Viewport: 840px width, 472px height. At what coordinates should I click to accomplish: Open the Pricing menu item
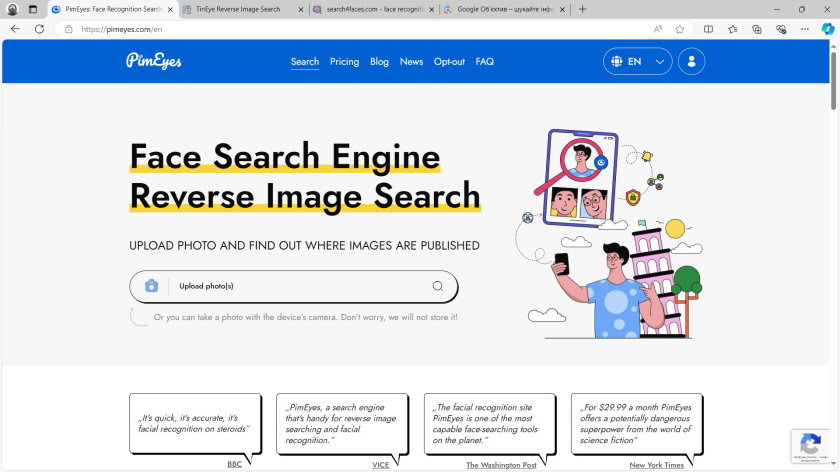tap(344, 61)
